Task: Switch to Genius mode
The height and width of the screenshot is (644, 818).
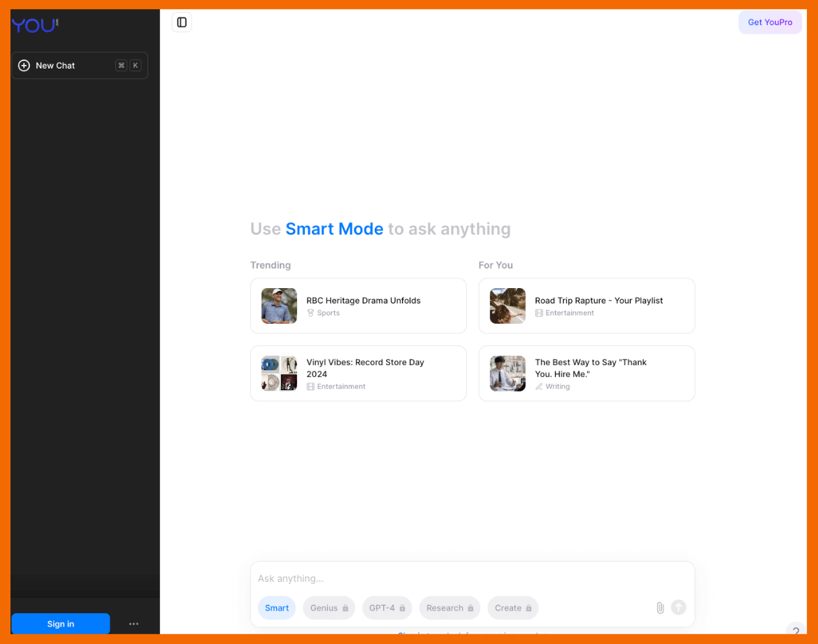Action: [324, 608]
